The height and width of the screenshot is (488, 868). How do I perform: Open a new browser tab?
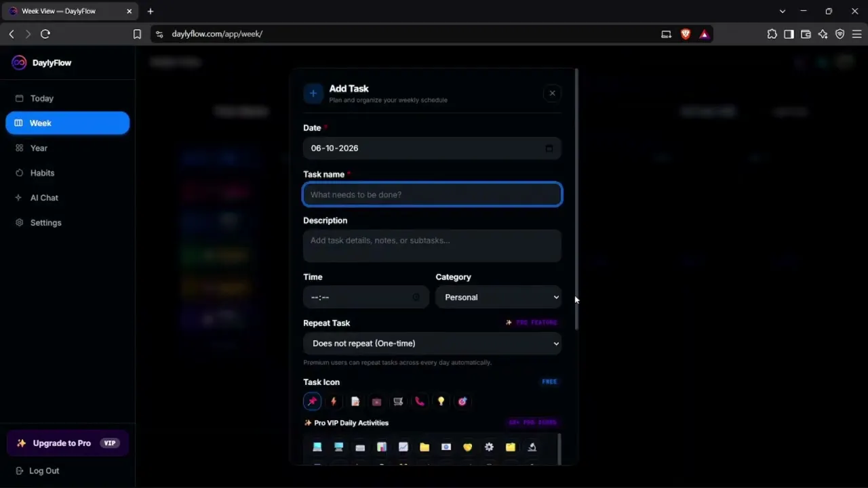(x=151, y=12)
